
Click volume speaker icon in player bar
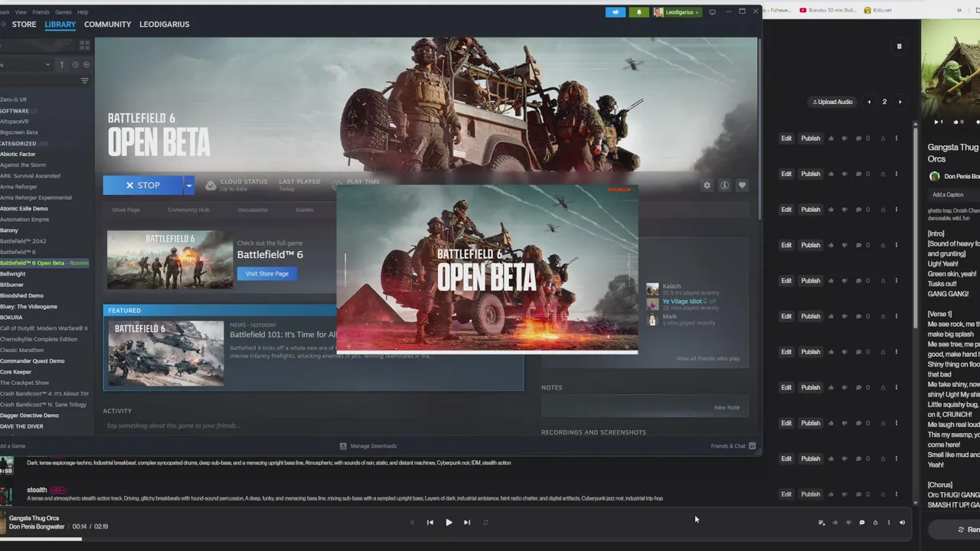click(x=902, y=523)
